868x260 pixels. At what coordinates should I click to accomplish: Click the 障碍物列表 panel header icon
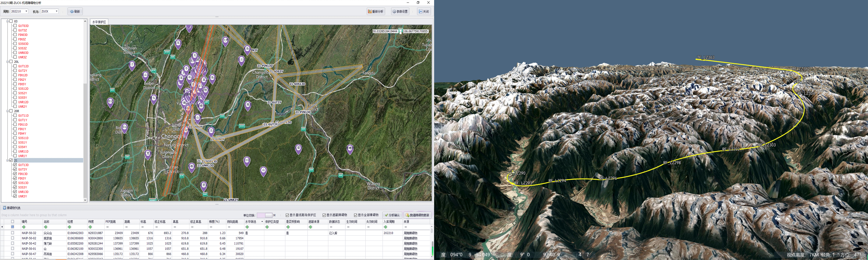tap(4, 208)
